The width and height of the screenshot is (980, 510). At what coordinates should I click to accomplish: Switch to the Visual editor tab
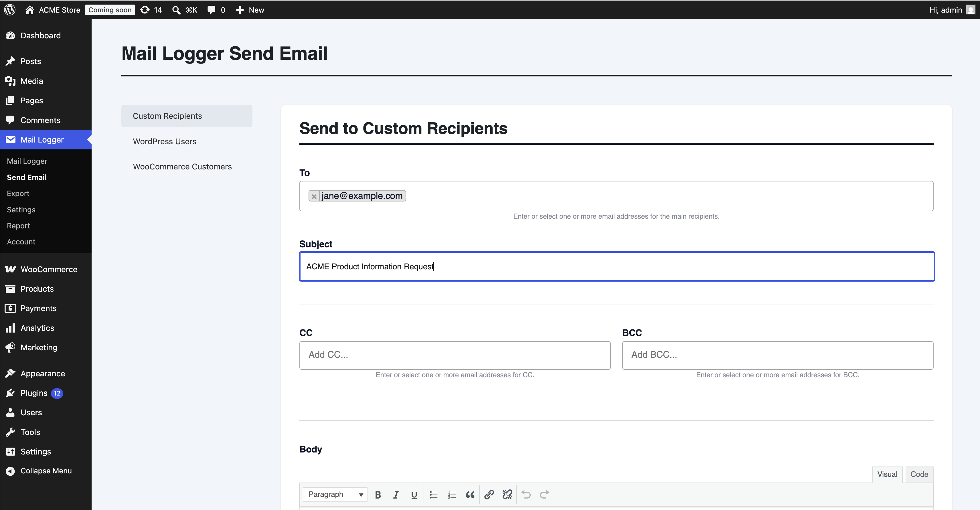(x=887, y=474)
